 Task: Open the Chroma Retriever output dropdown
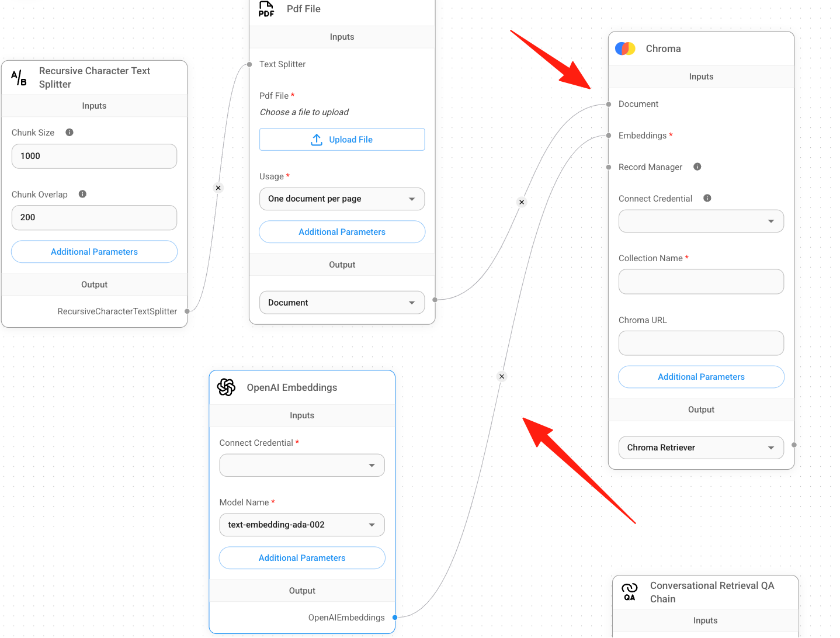tap(701, 448)
